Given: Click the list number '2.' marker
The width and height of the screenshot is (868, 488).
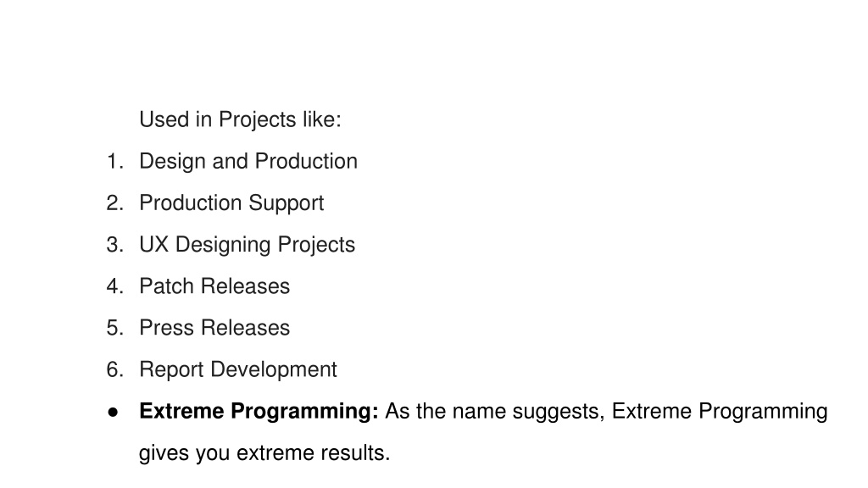Looking at the screenshot, I should [x=114, y=203].
